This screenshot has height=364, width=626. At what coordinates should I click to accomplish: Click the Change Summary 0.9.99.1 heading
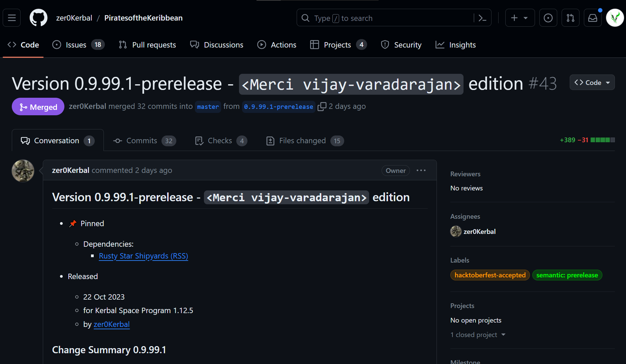click(109, 350)
